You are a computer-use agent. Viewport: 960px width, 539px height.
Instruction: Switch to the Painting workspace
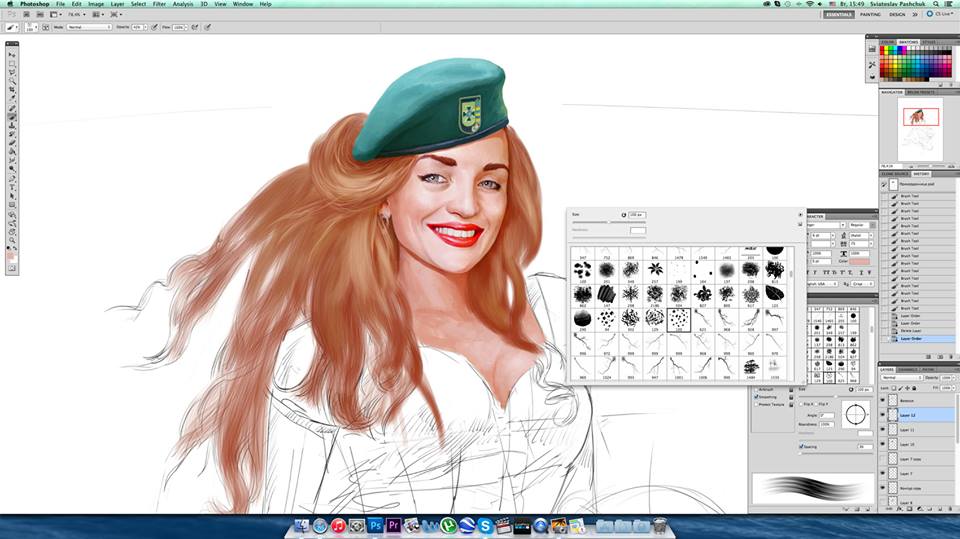click(870, 14)
